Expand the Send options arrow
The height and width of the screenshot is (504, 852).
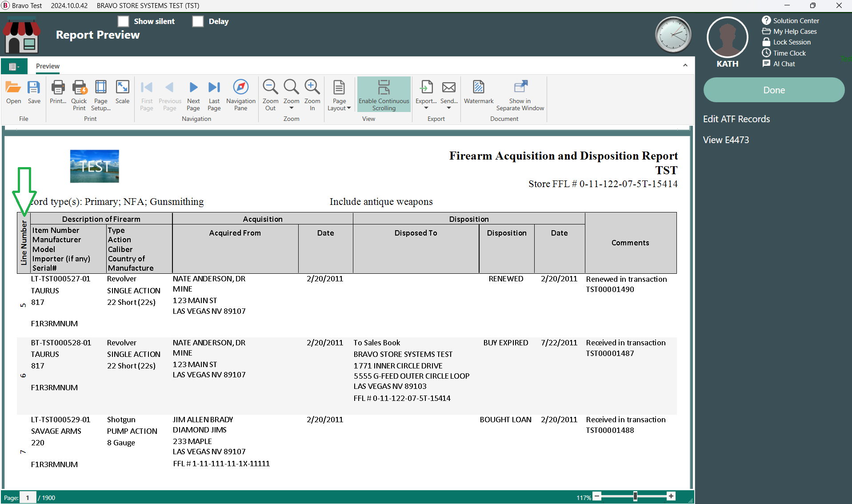(449, 108)
